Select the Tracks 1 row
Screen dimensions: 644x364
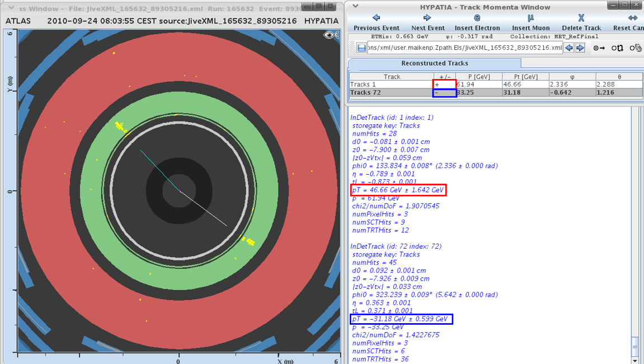(392, 85)
